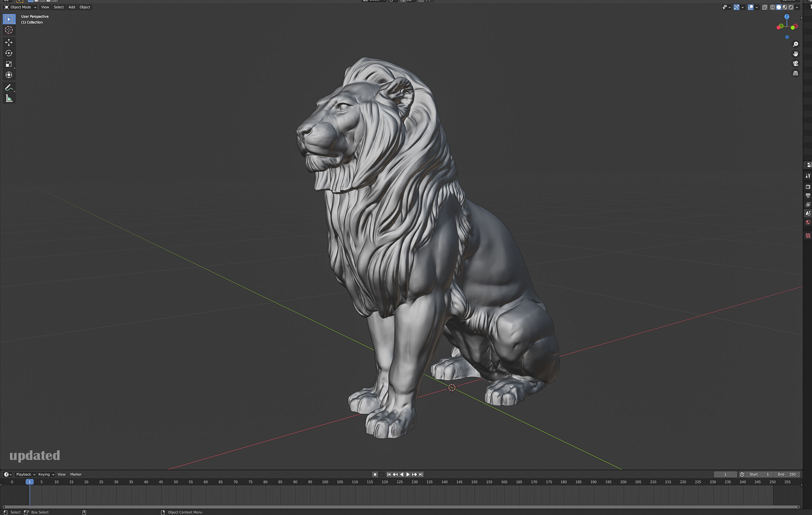812x515 pixels.
Task: Jump to the last frame button
Action: (x=421, y=474)
